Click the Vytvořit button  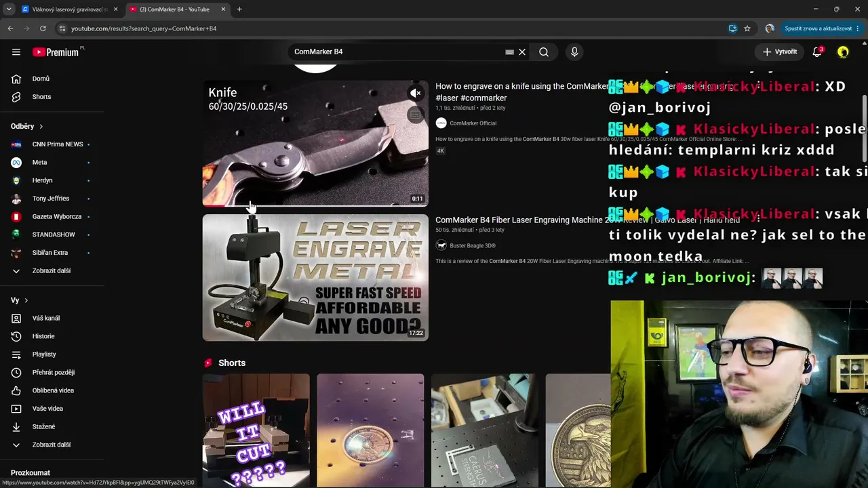pyautogui.click(x=780, y=52)
